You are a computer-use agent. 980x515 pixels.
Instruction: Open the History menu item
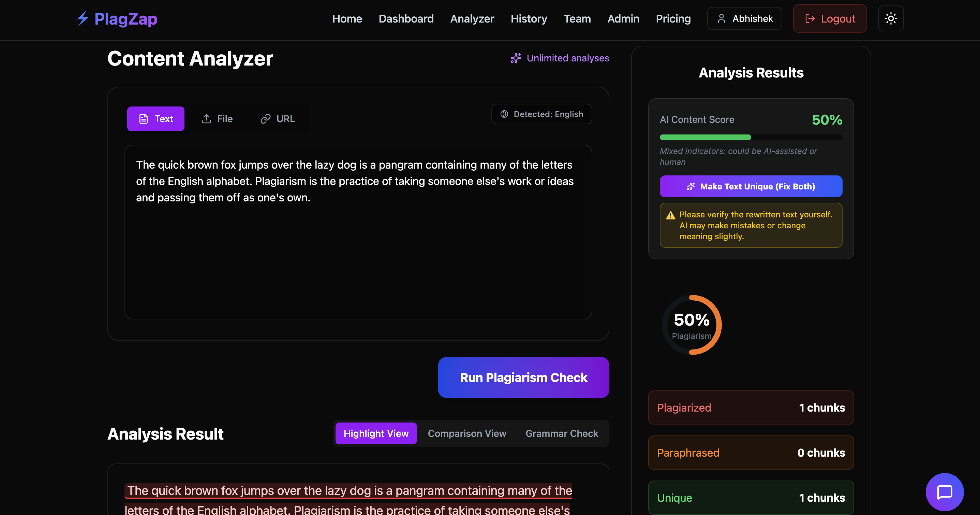click(529, 18)
